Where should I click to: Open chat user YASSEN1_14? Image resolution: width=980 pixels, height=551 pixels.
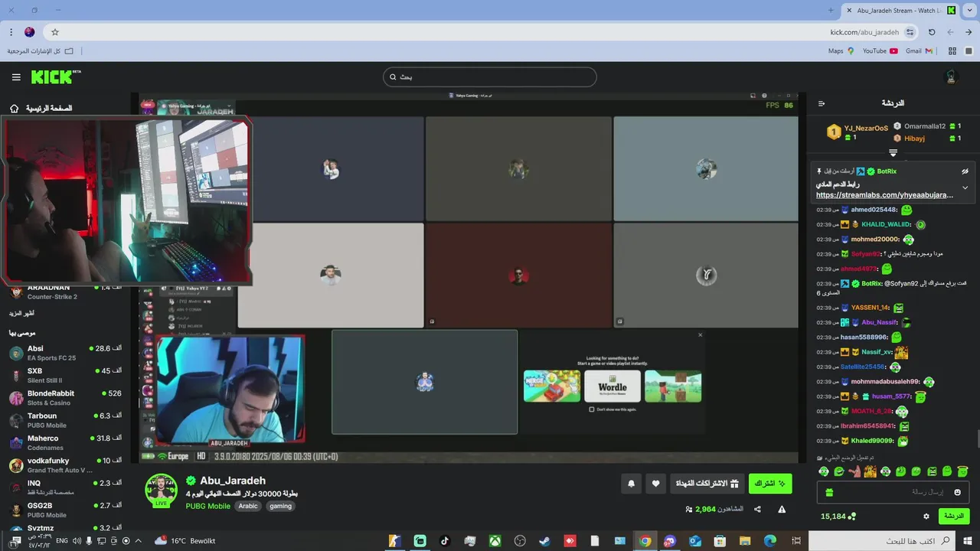click(870, 308)
